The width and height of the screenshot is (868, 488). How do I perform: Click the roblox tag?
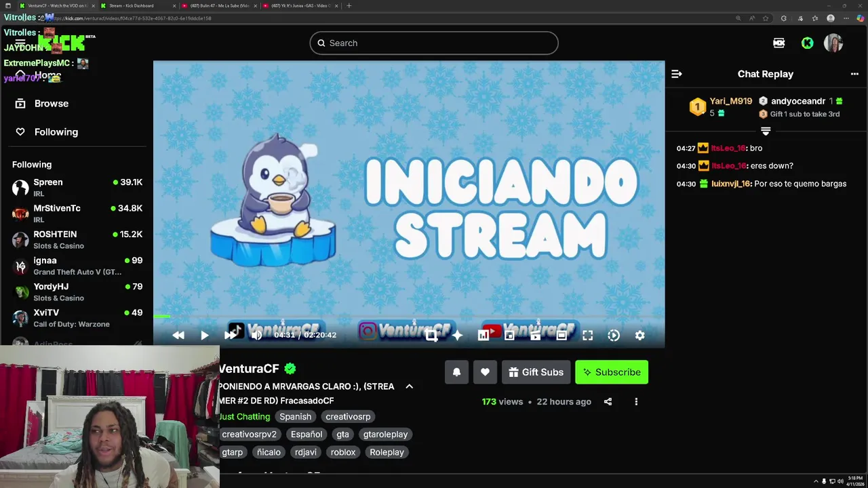(x=343, y=452)
